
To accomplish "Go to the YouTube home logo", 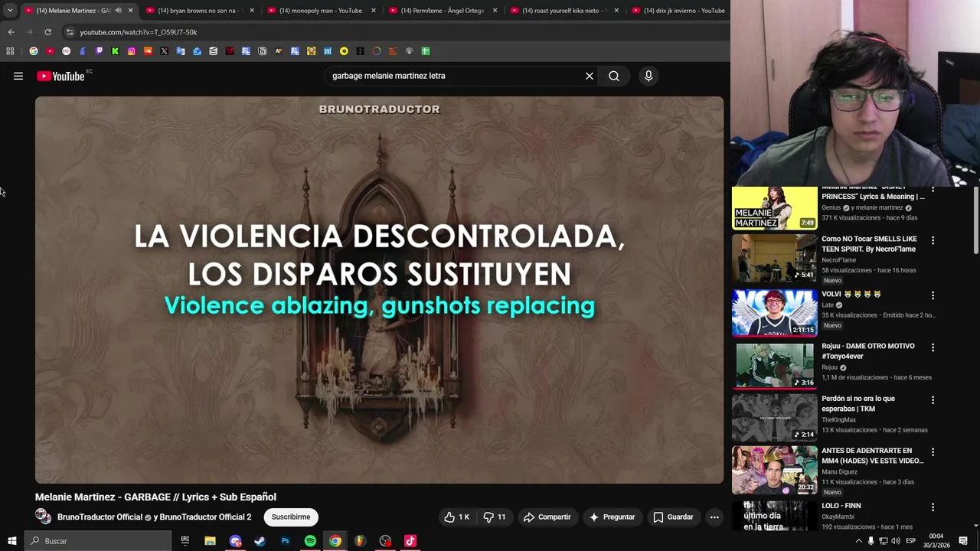I will point(60,76).
